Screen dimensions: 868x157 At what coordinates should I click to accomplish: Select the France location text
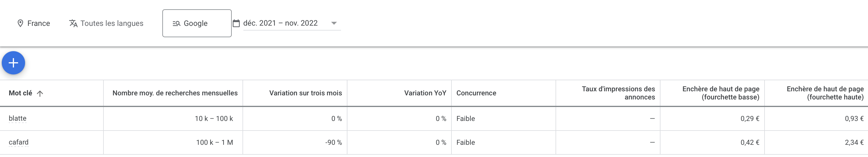pyautogui.click(x=38, y=23)
